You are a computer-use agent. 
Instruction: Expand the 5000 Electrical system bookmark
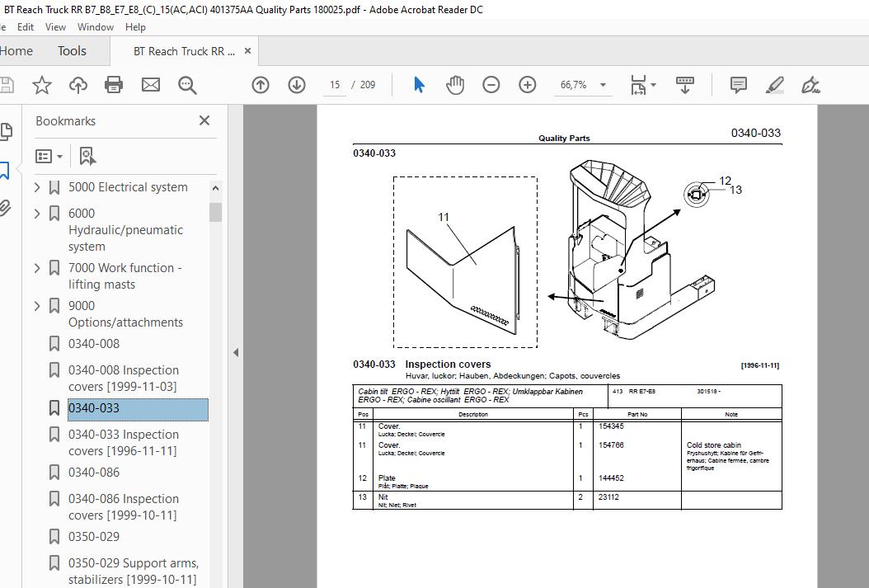pos(36,187)
